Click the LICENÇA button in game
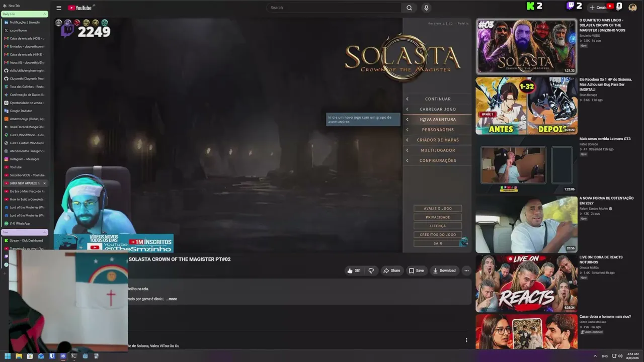 pos(438,226)
